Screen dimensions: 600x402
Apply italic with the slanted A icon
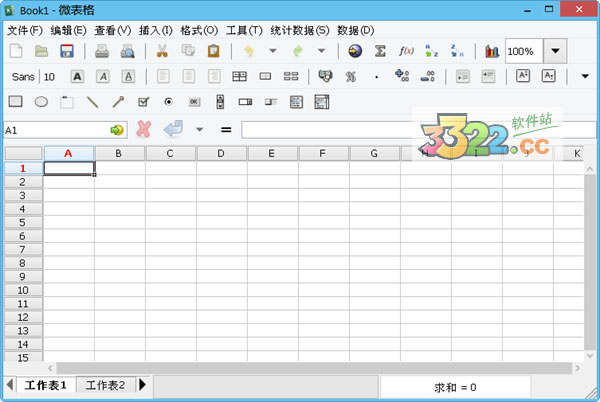(x=103, y=76)
